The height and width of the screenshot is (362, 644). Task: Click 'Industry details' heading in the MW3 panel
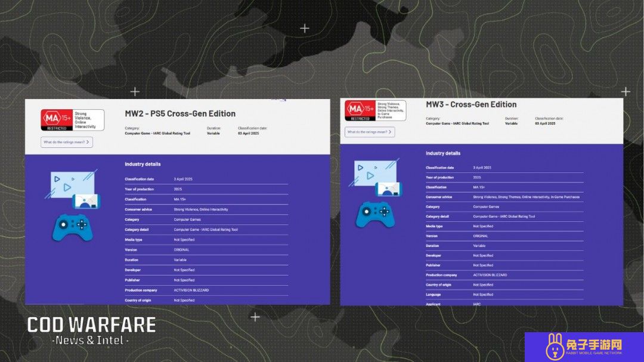pos(442,153)
